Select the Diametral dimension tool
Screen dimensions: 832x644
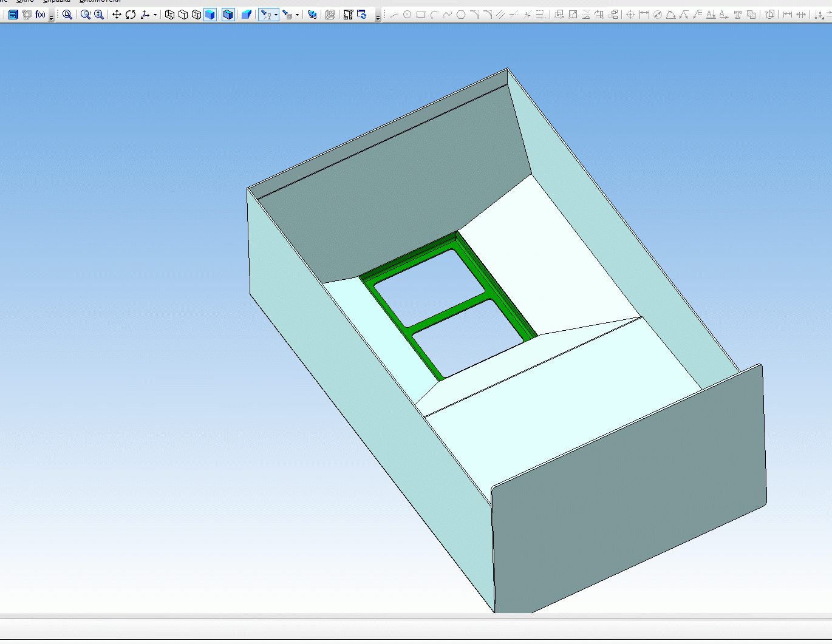(x=658, y=15)
